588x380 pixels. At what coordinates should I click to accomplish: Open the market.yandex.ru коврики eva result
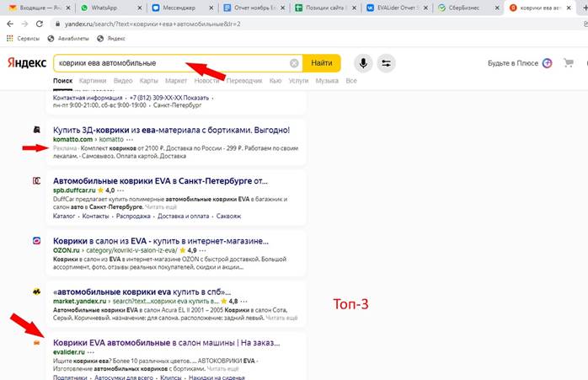(142, 292)
